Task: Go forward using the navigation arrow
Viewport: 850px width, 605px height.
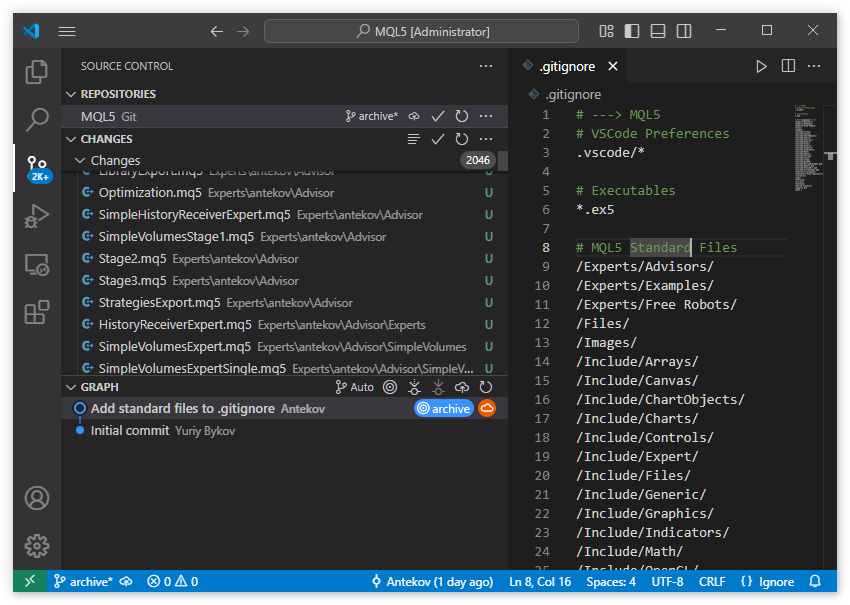Action: coord(243,31)
